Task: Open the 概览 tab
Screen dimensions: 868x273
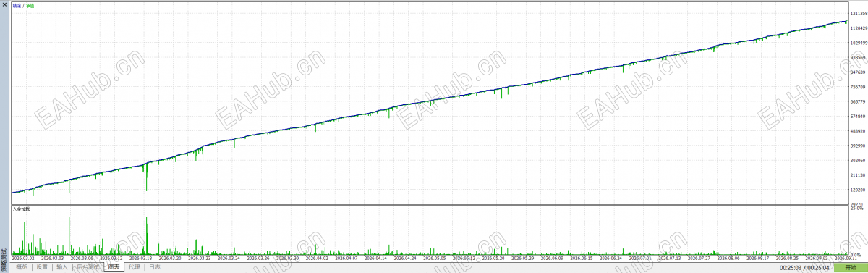Action: [22, 267]
